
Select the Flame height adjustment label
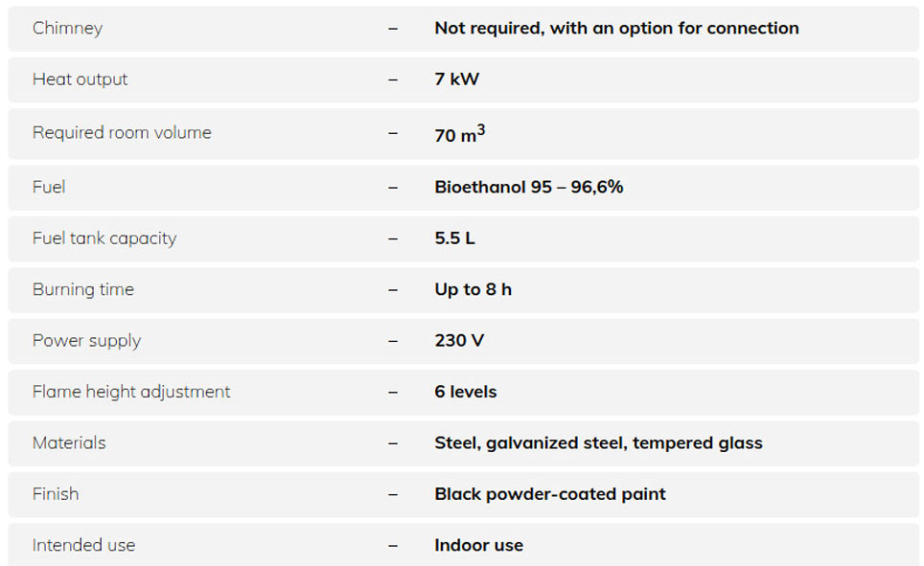click(131, 392)
